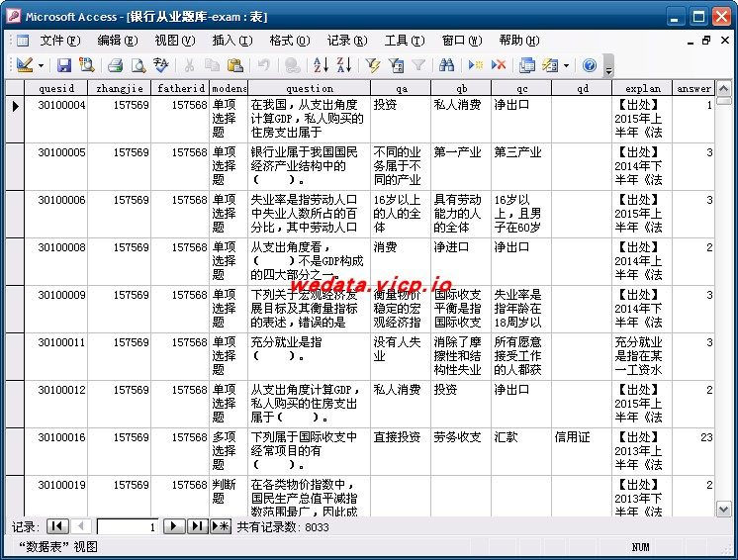The height and width of the screenshot is (560, 738).
Task: Filter by form icon
Action: 396,65
